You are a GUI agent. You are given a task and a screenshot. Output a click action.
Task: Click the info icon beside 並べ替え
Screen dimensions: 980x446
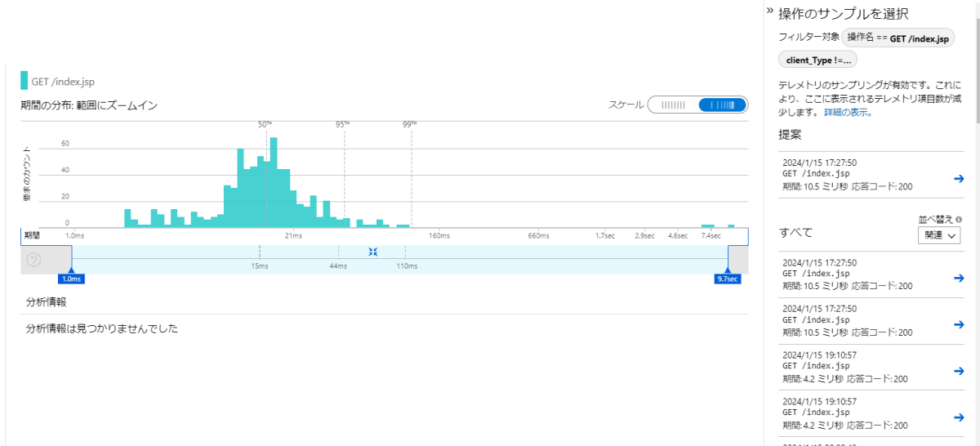point(959,220)
